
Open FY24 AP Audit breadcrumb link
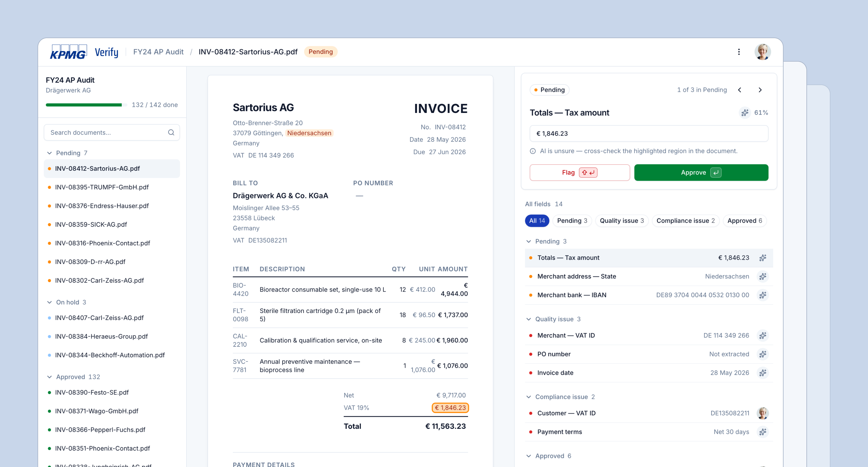pyautogui.click(x=158, y=52)
